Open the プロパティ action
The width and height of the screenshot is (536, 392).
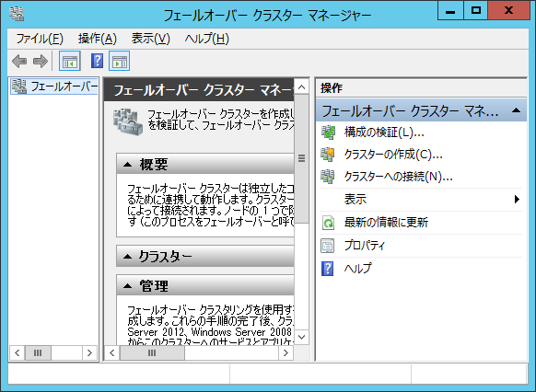pos(365,246)
